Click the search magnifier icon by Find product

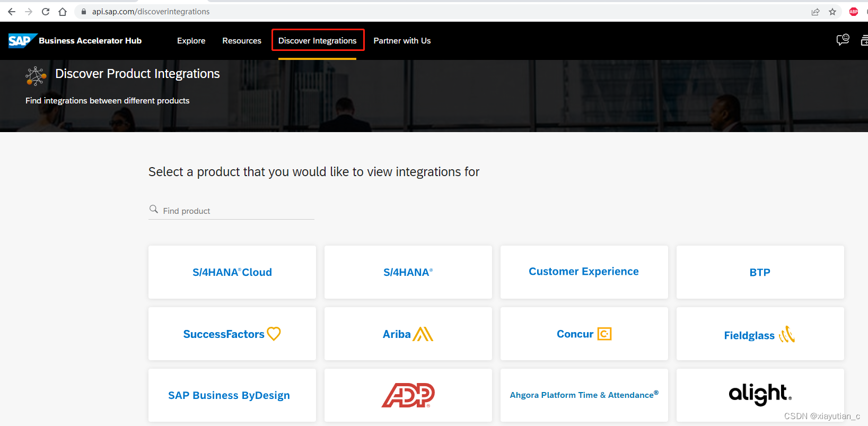154,210
